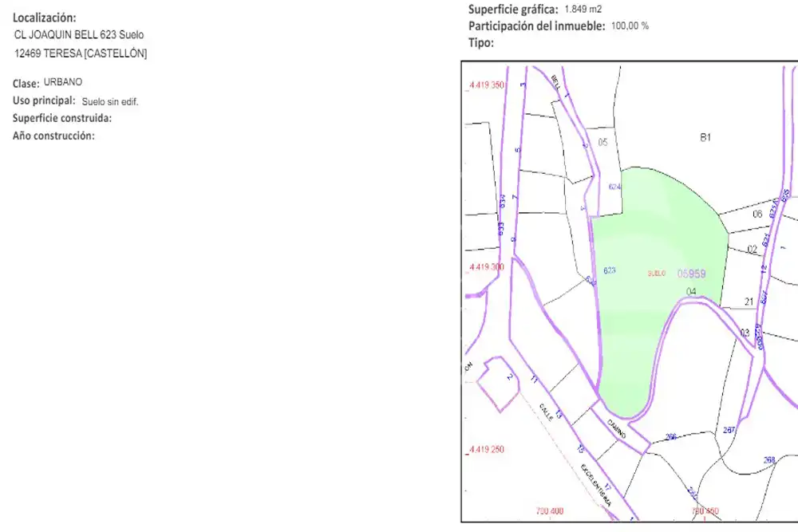
Task: Click parcel label '04' on the map
Action: [691, 291]
